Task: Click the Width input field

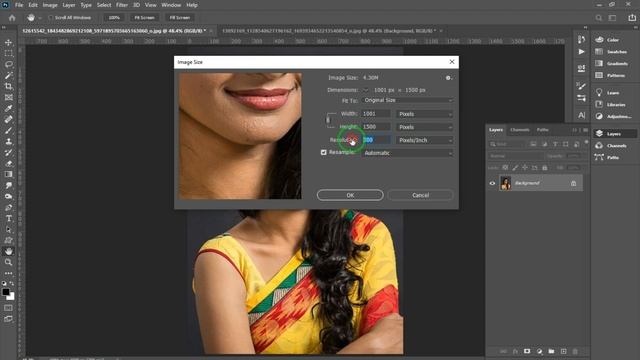Action: point(376,114)
